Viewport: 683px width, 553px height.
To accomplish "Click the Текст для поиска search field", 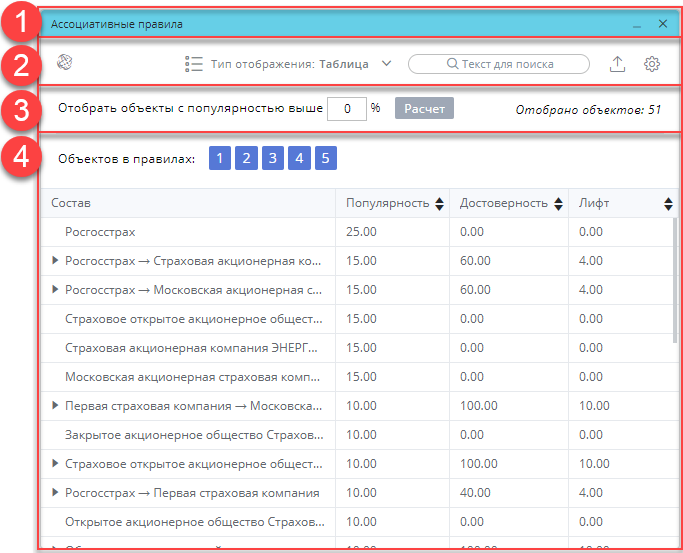I will click(499, 64).
